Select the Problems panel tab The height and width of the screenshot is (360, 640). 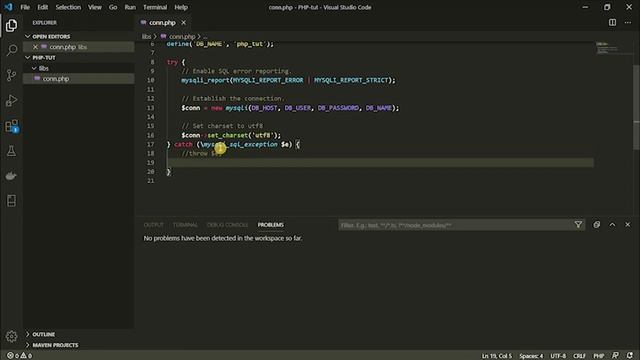click(271, 225)
